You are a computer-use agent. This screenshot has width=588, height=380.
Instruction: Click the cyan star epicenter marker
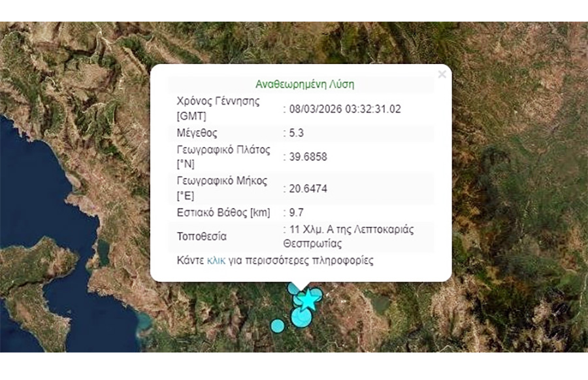tap(308, 302)
